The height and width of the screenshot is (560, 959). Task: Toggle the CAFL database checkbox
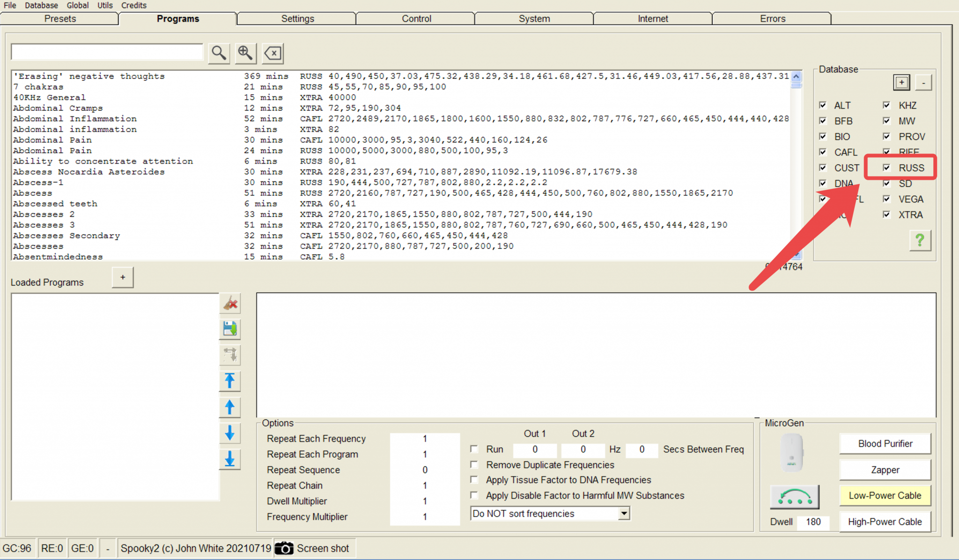[x=823, y=152]
